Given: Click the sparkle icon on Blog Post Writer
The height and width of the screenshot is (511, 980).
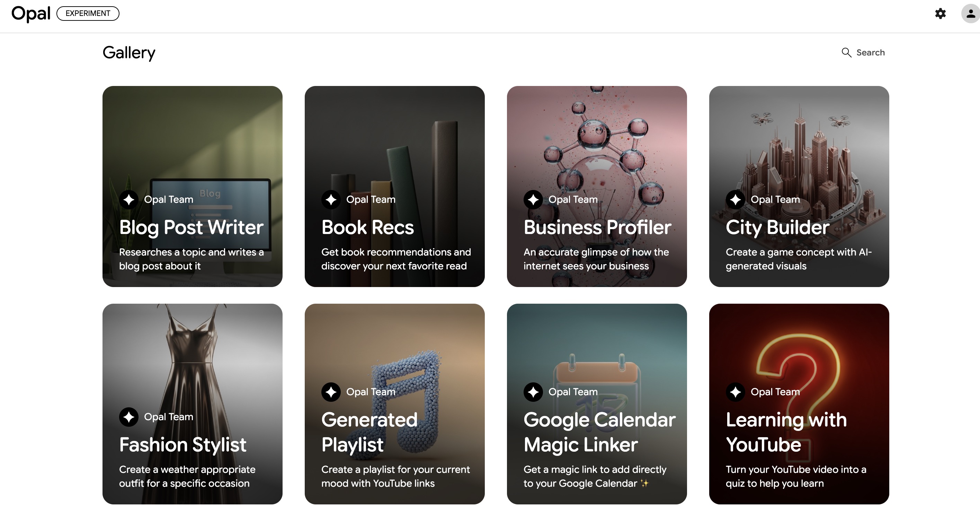Looking at the screenshot, I should click(x=128, y=200).
